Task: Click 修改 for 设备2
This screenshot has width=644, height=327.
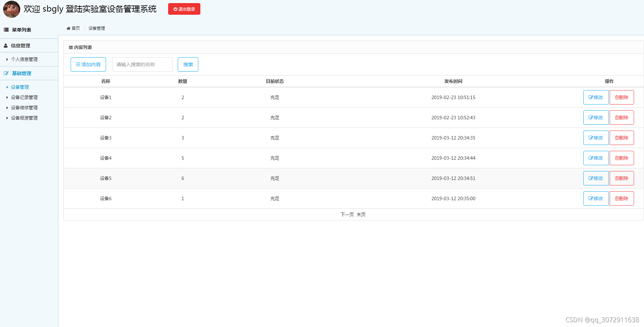Action: click(596, 118)
